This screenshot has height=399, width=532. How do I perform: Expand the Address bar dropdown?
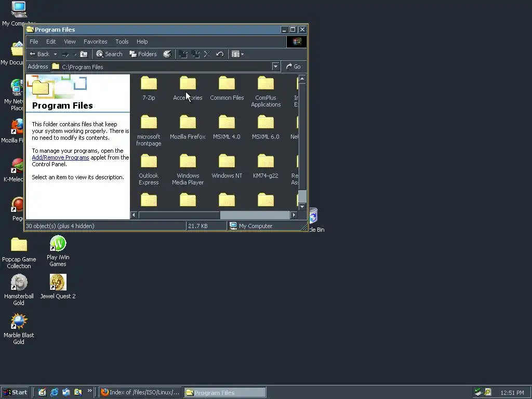(275, 66)
